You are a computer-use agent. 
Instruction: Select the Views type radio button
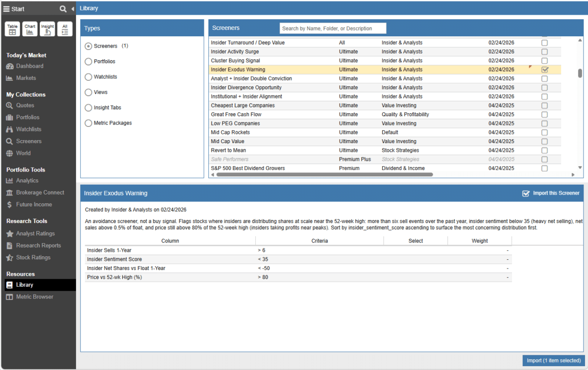88,92
